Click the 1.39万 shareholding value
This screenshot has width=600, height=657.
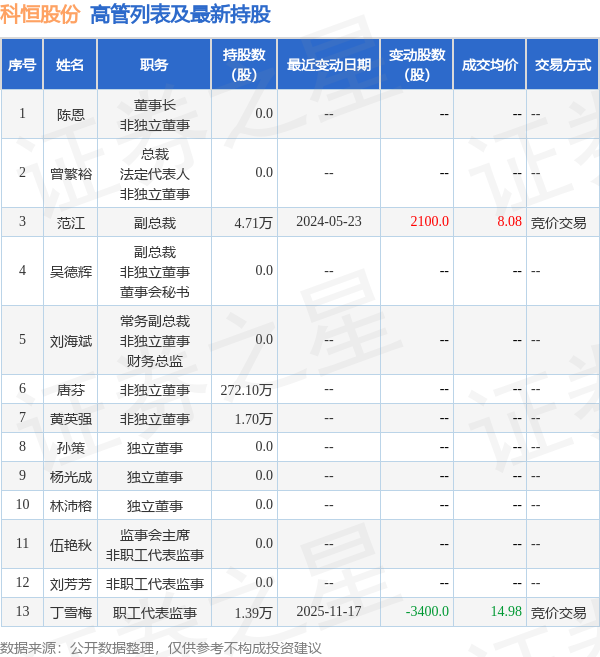tap(253, 613)
